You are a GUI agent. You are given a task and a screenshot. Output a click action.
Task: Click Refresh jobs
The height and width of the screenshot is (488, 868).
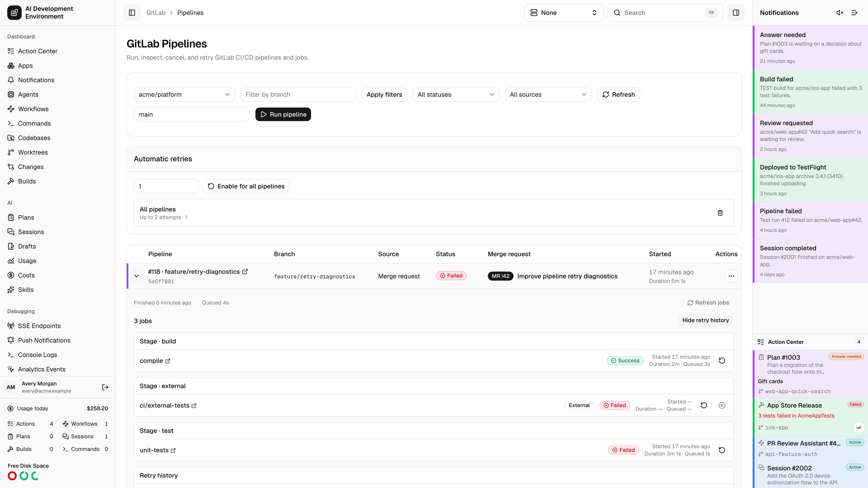point(708,303)
